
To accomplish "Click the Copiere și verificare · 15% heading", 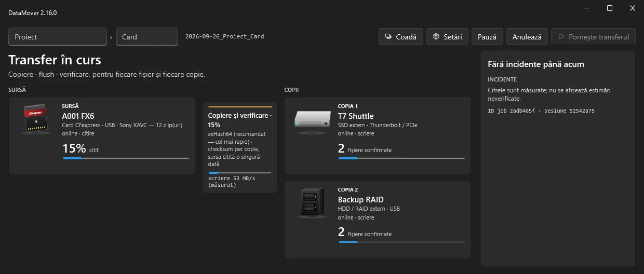I will (x=240, y=120).
